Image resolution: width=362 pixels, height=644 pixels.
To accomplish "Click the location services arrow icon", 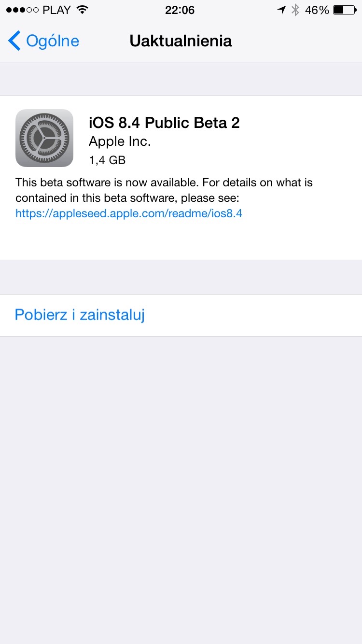I will [x=281, y=10].
